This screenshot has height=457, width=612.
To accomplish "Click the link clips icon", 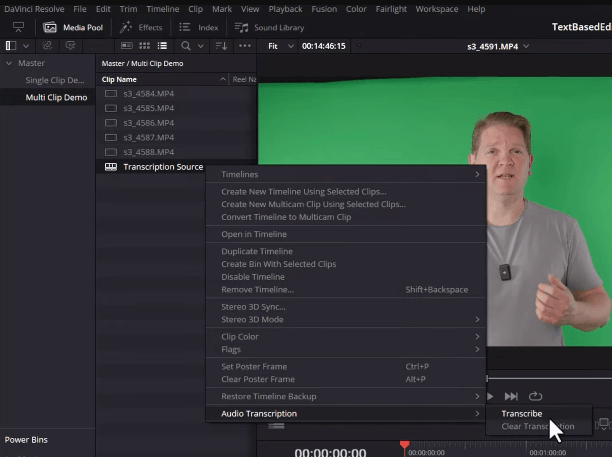I will pos(47,46).
